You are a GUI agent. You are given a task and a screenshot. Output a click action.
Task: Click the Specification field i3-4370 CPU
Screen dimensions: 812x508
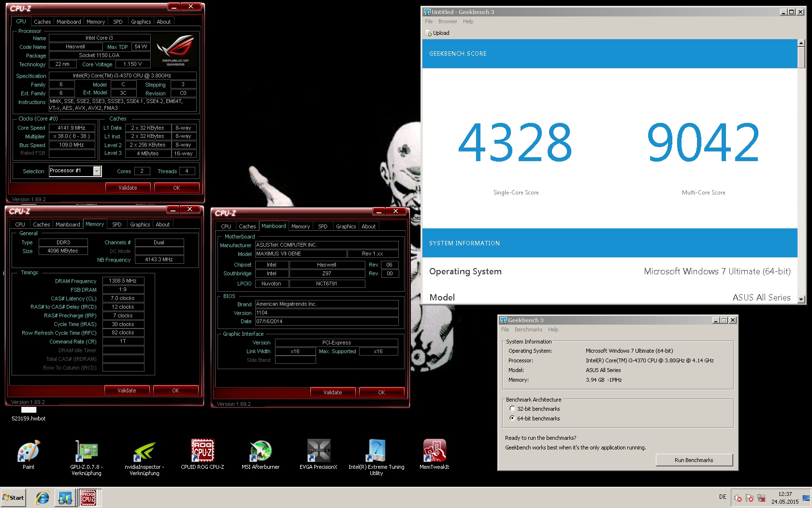(x=122, y=75)
